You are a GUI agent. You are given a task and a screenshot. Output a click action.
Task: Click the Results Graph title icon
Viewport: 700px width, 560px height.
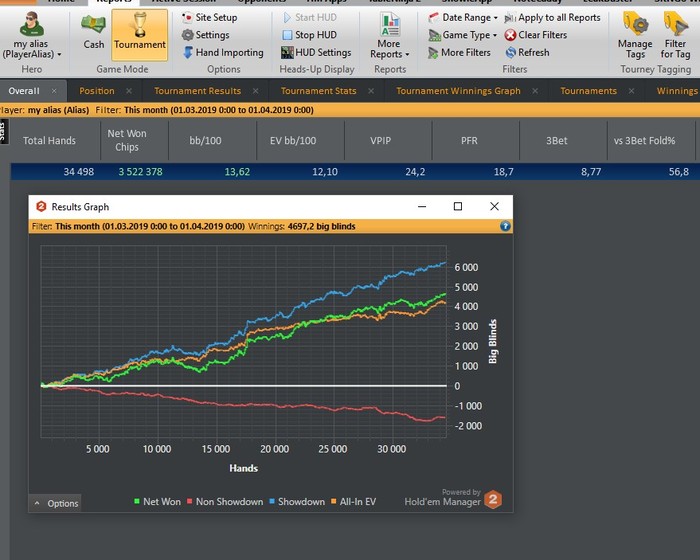point(41,206)
